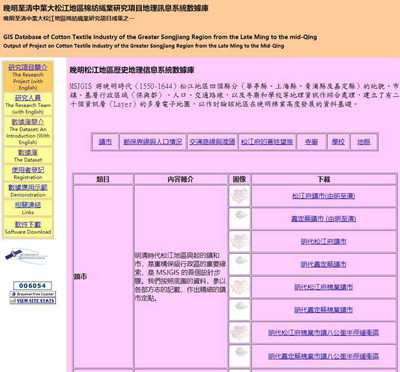Open map thumbnail beside 明代松江府棉業鎮市
Viewport: 400px width, 372px height.
pyautogui.click(x=240, y=287)
